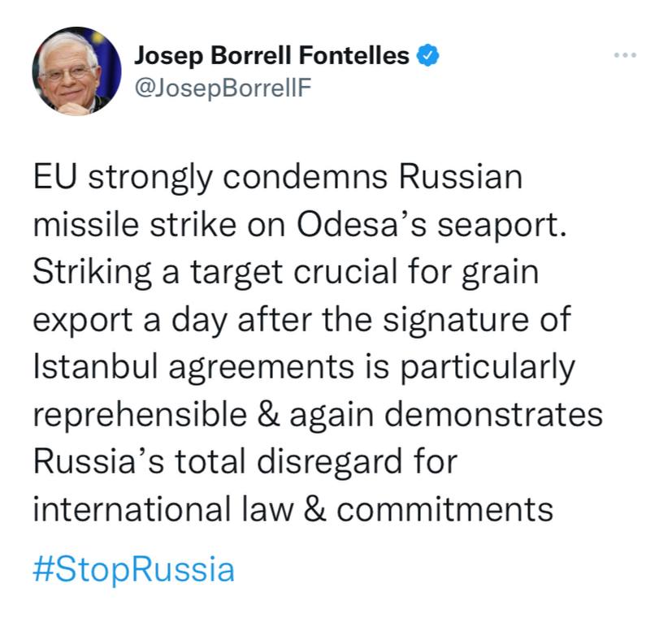Open the three-dot more options menu
This screenshot has width=672, height=618.
point(624,56)
